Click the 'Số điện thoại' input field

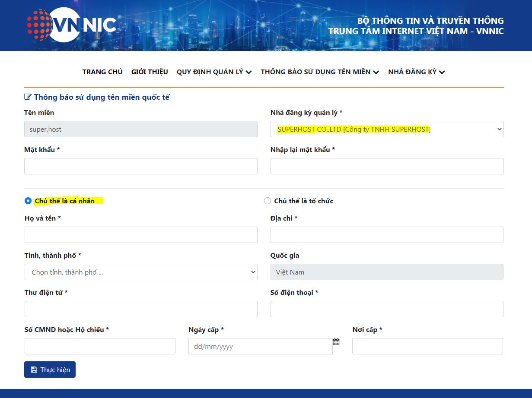pyautogui.click(x=387, y=309)
